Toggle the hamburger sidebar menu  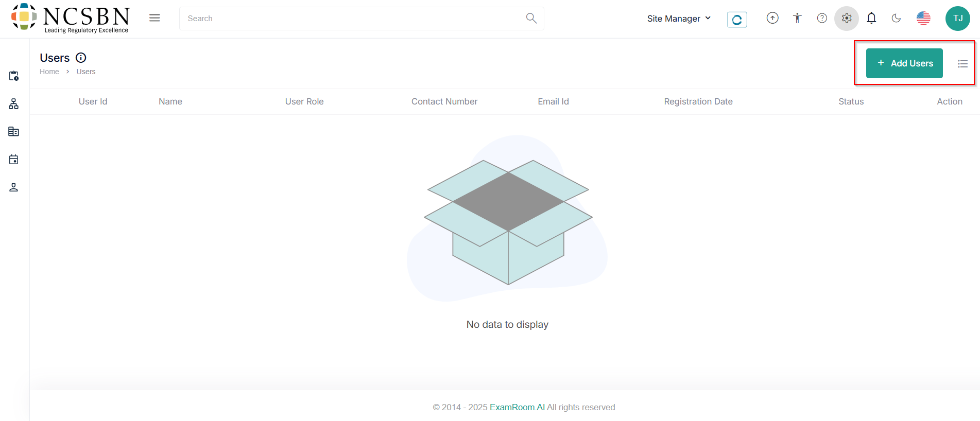[x=154, y=18]
